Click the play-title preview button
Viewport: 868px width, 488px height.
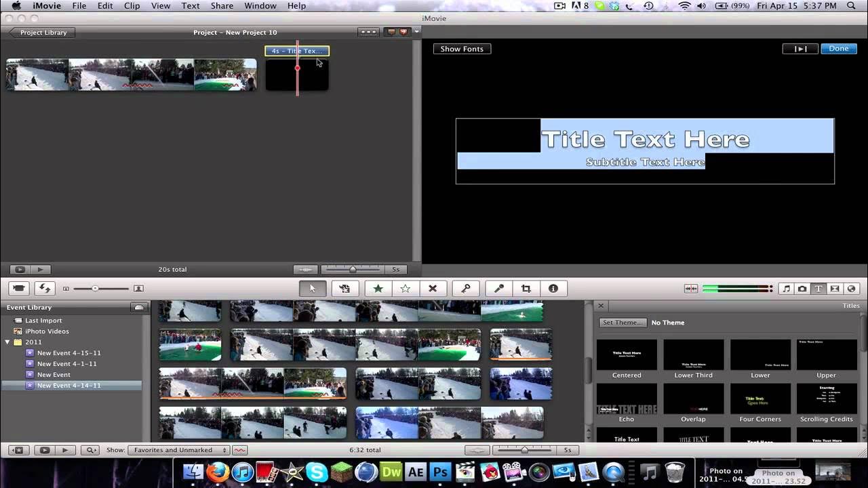click(x=800, y=49)
